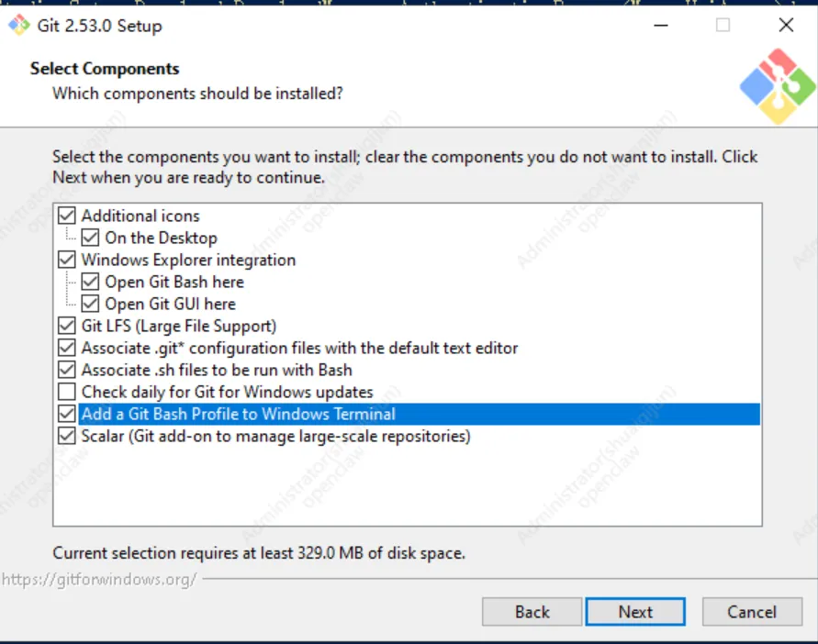Viewport: 818px width, 644px height.
Task: Select the Scalar component row text
Action: click(x=275, y=436)
